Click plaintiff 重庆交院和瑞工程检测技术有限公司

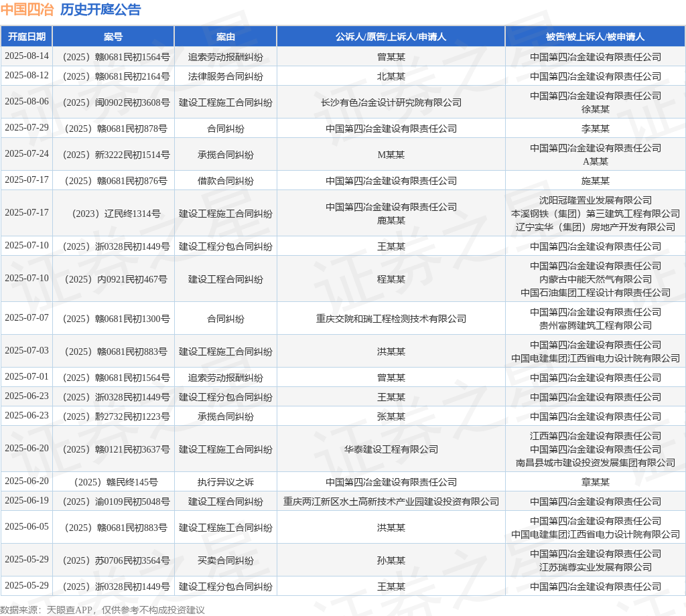[x=391, y=319]
